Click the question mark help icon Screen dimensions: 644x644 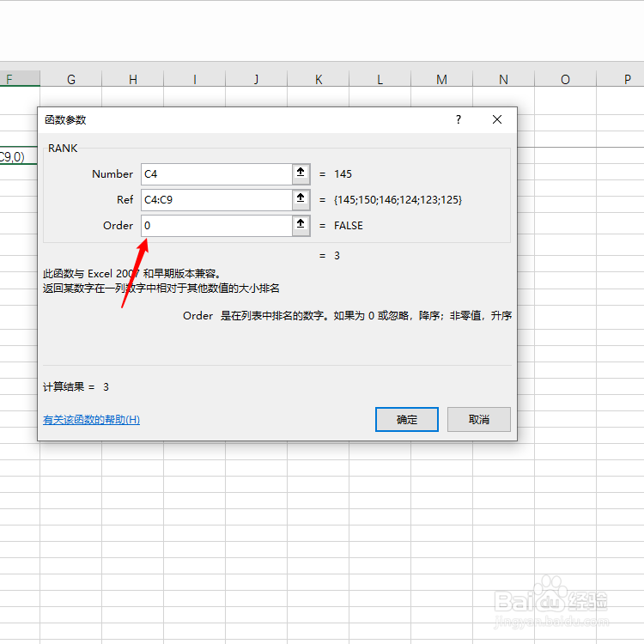[x=459, y=119]
